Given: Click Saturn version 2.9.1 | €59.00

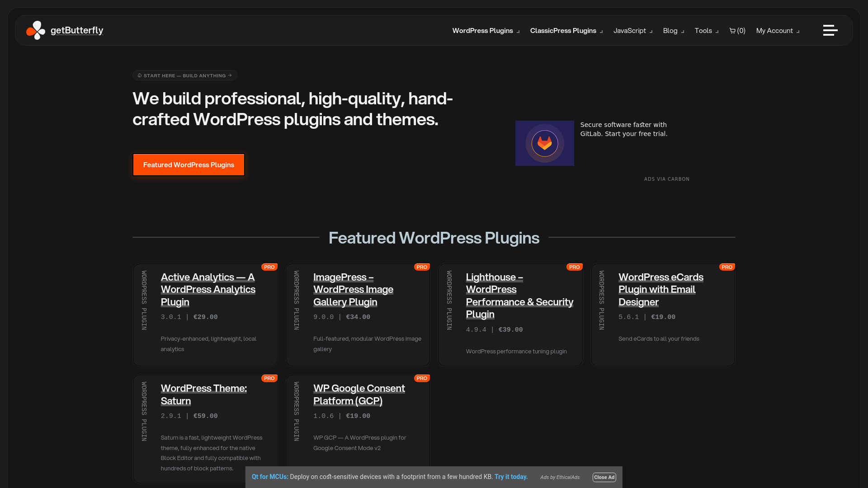Looking at the screenshot, I should 189,416.
